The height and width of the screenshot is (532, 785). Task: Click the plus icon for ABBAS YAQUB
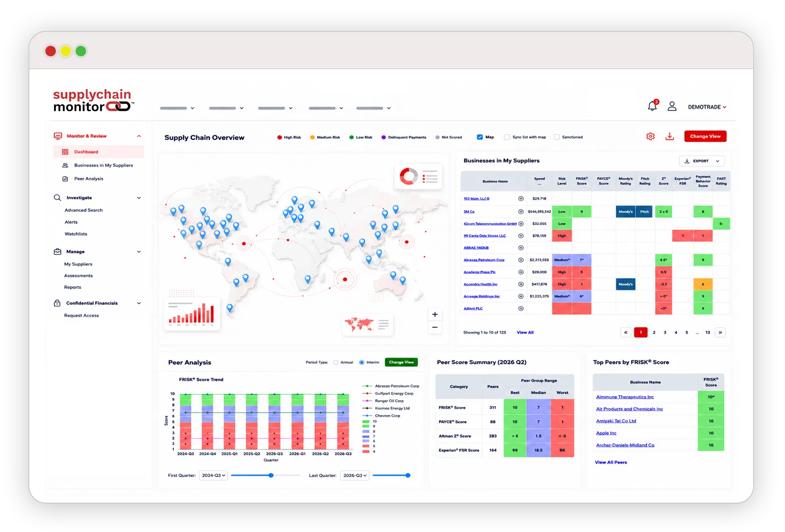[521, 248]
